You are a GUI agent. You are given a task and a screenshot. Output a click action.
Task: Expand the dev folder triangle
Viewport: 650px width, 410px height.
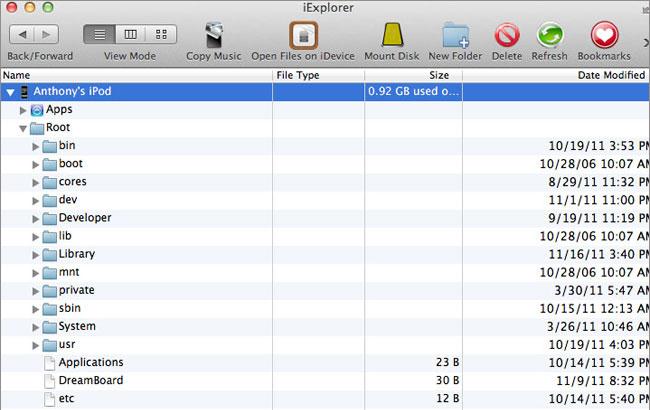pyautogui.click(x=36, y=201)
